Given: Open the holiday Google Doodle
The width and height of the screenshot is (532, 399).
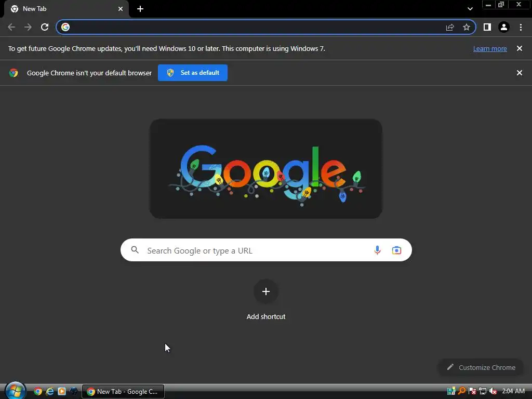Looking at the screenshot, I should coord(266,169).
